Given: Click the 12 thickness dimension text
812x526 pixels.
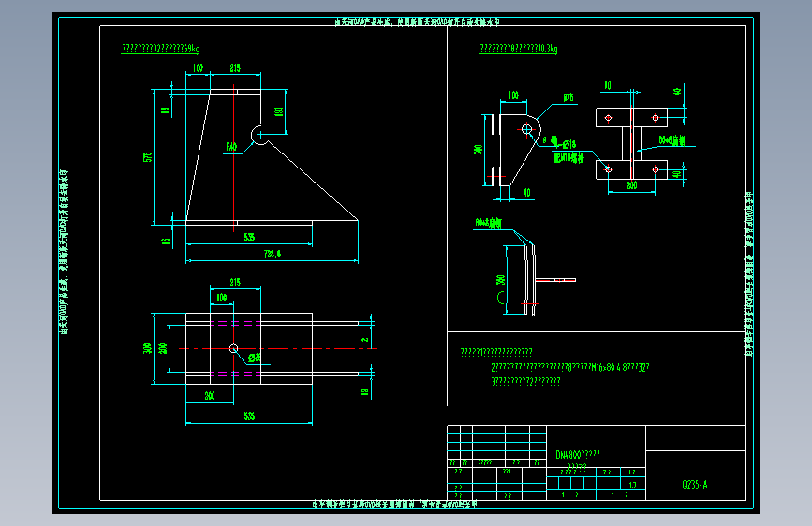Looking at the screenshot, I should pos(364,341).
